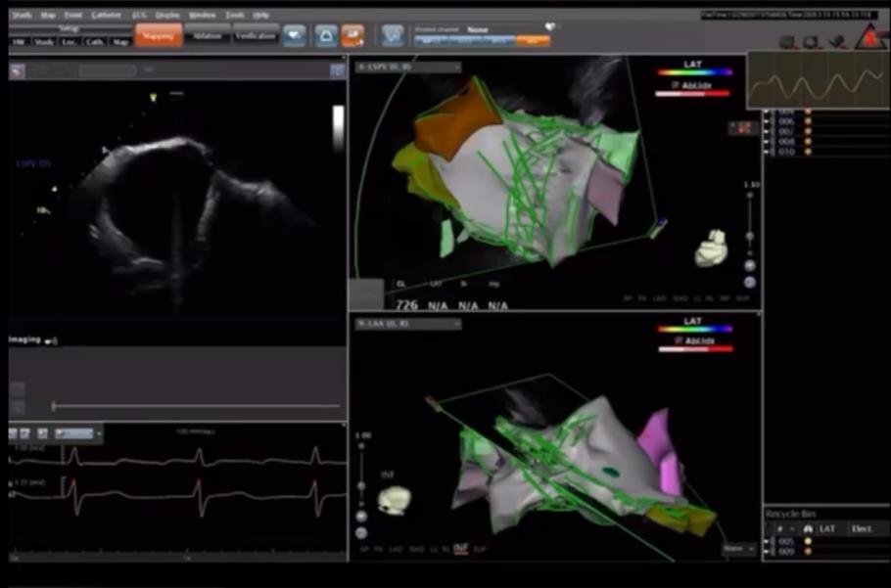Select the INF view in lower map
Viewport: 891px width, 588px height.
(x=460, y=549)
